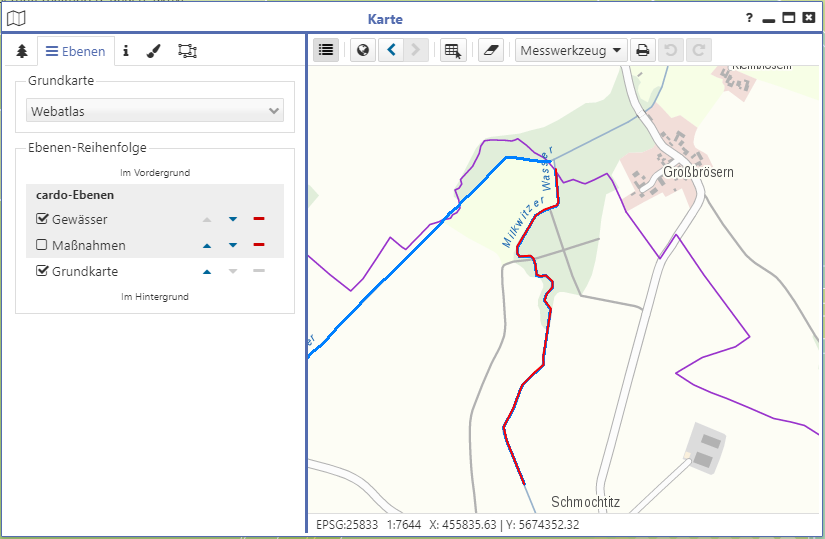Open the paintbrush styling tab

[x=153, y=51]
